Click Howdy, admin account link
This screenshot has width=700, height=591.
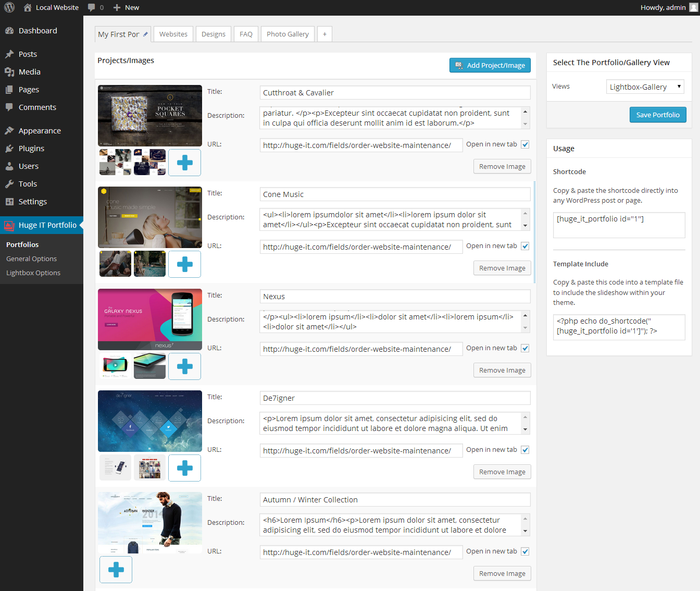tap(663, 8)
